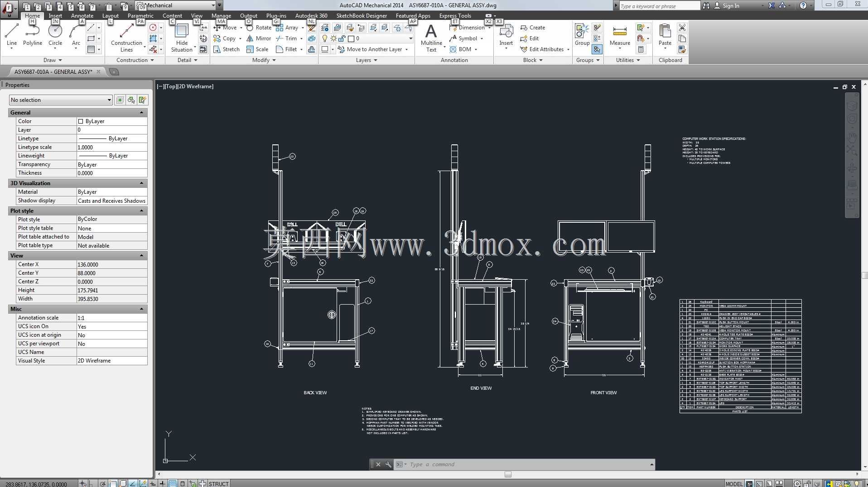The width and height of the screenshot is (868, 487).
Task: Open the Parametric ribbon tab
Action: (140, 15)
